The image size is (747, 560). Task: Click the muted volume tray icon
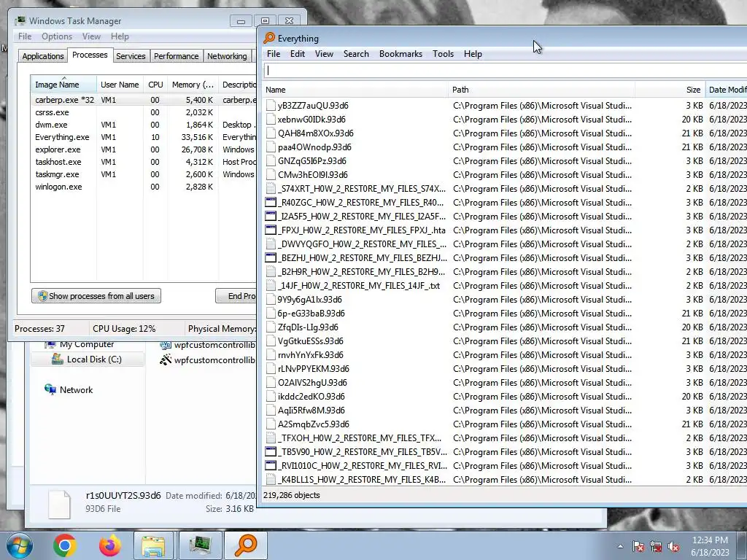673,546
